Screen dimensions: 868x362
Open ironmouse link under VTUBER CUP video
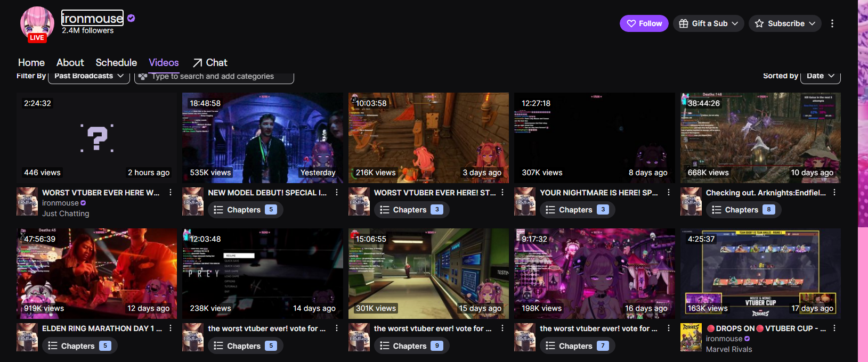pyautogui.click(x=724, y=339)
